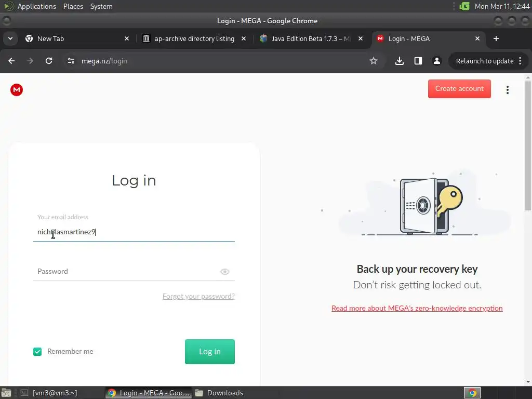532x399 pixels.
Task: Uncheck the Remember me checkbox
Action: pyautogui.click(x=37, y=352)
